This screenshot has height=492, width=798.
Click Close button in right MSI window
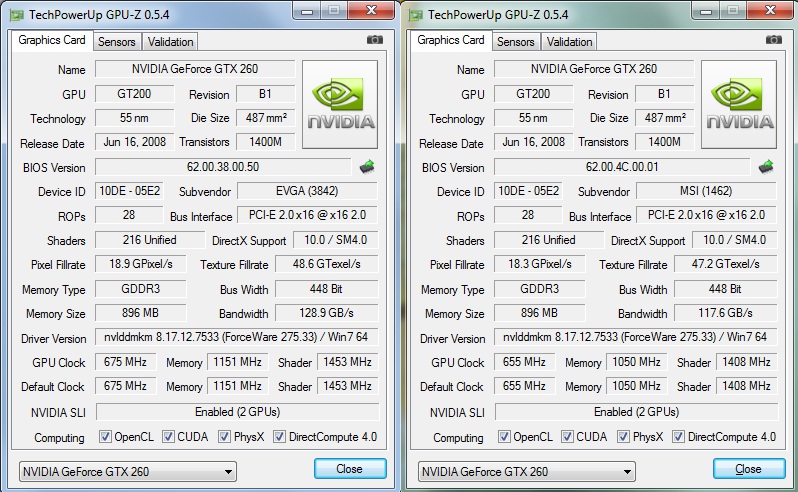[x=749, y=469]
